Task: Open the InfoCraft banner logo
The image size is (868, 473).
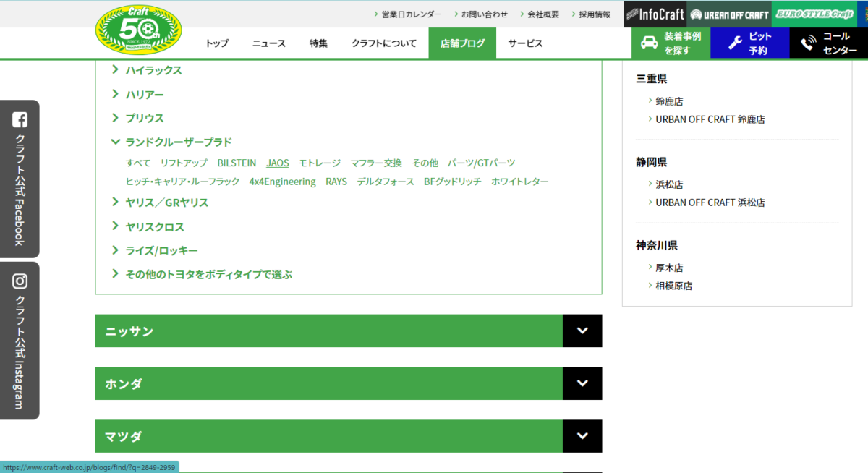Action: click(655, 14)
